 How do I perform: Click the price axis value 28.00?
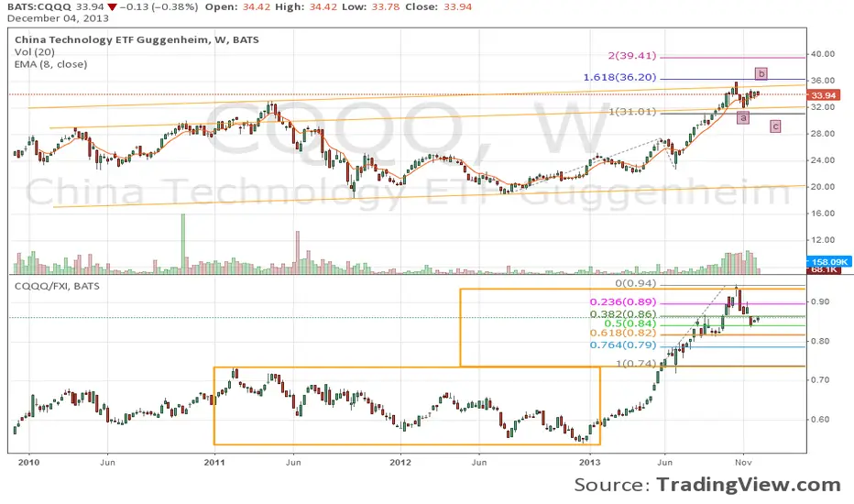click(823, 134)
